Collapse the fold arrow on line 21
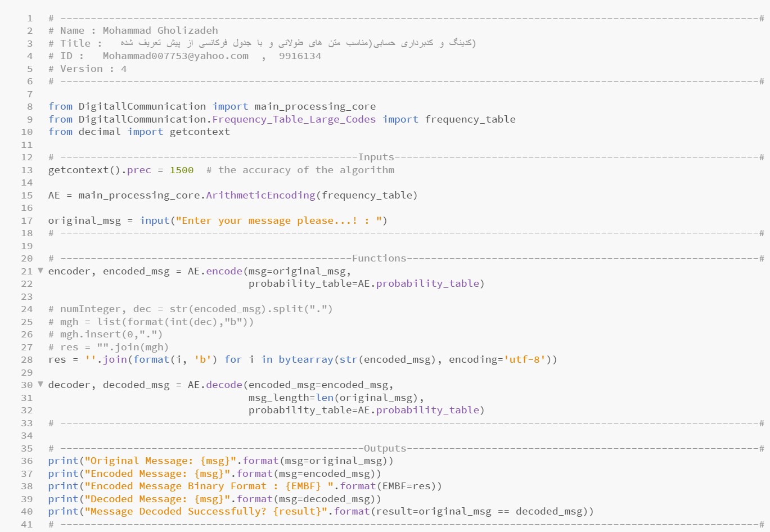This screenshot has height=532, width=770. click(x=40, y=270)
